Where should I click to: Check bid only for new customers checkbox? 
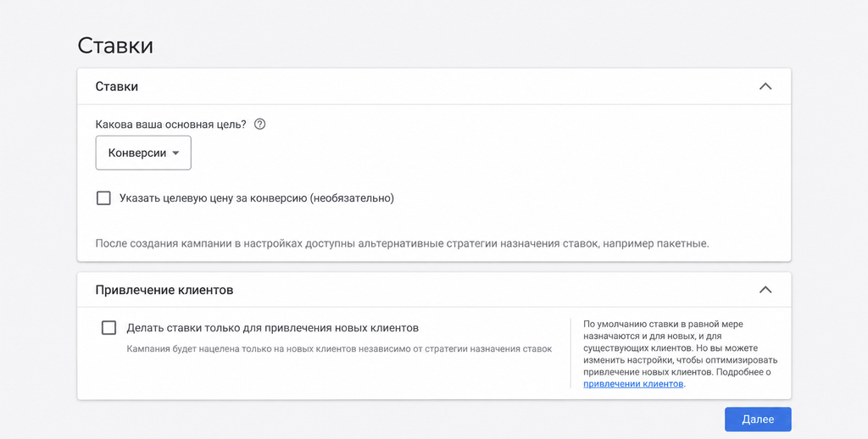pos(109,328)
